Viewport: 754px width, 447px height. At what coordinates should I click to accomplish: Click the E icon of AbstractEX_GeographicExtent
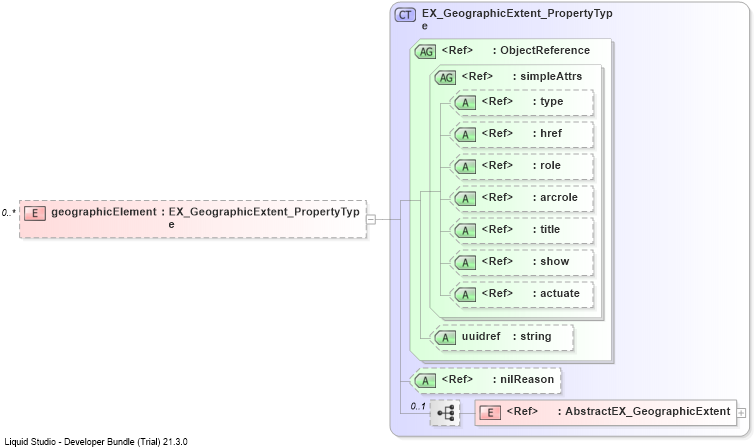(490, 412)
